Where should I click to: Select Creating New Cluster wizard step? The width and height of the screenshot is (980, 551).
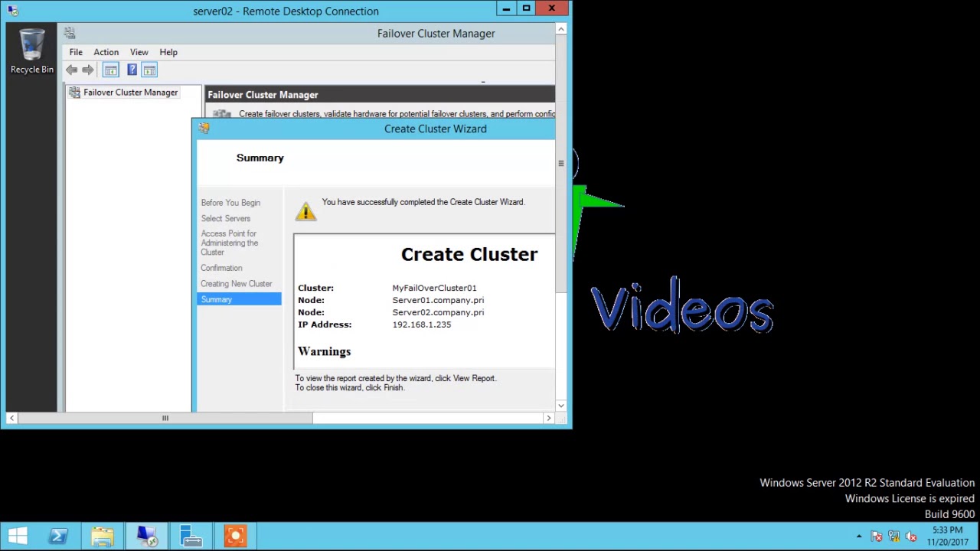236,284
